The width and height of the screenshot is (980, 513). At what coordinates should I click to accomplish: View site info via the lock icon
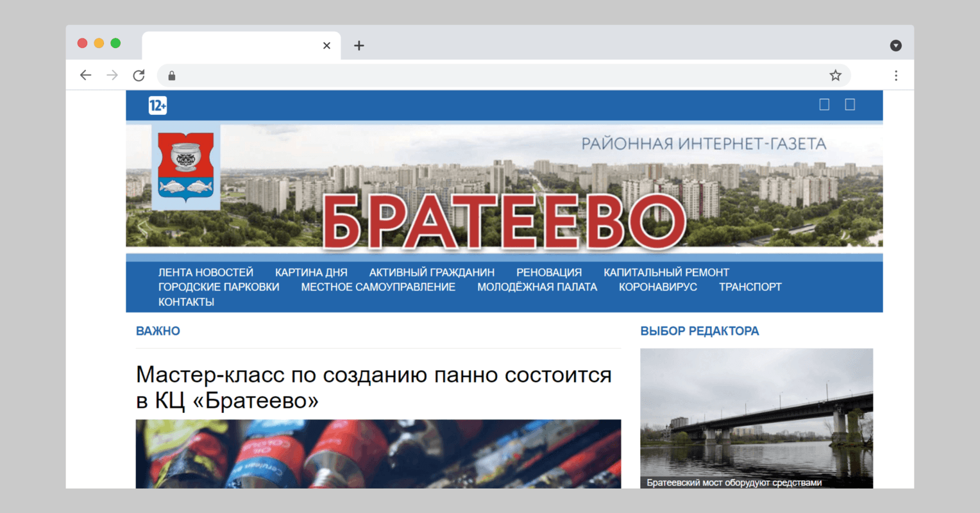click(x=172, y=76)
